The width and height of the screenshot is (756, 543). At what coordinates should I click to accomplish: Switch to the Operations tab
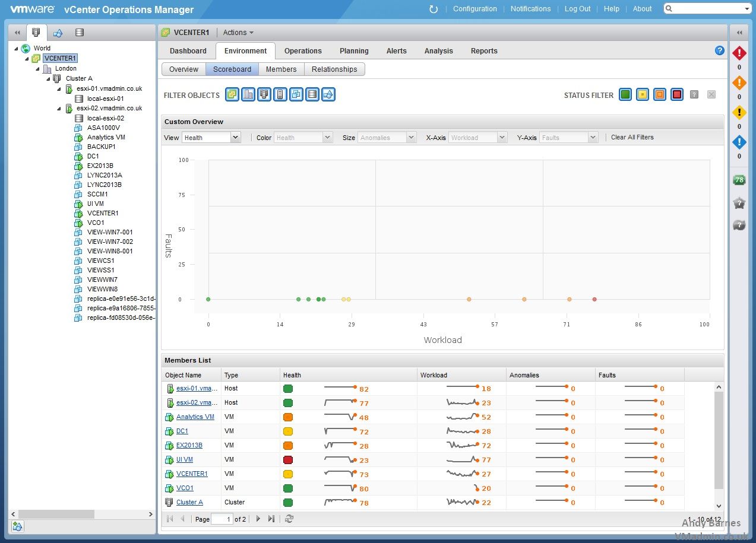coord(303,51)
